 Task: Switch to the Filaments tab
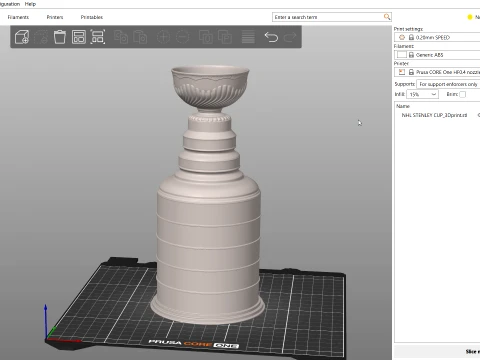pos(18,17)
